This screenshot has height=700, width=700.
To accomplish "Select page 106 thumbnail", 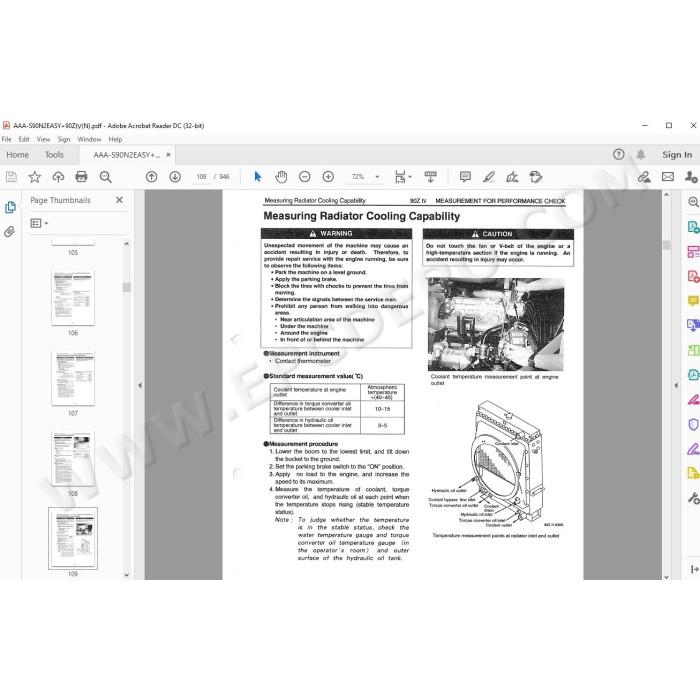I will pyautogui.click(x=73, y=298).
